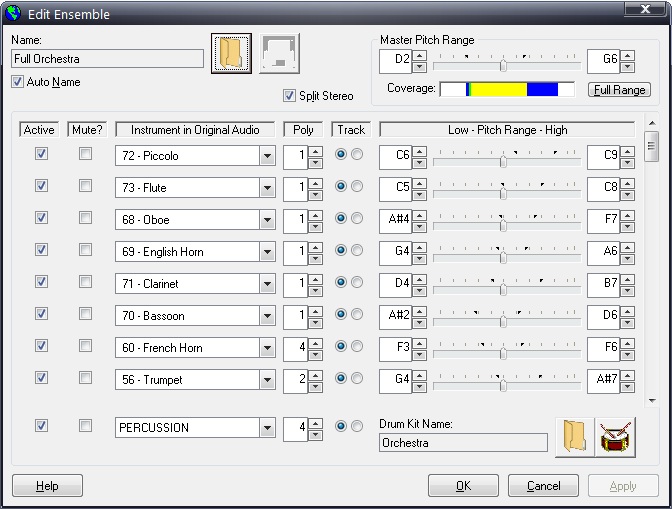Expand the Bassoon instrument dropdown
672x509 pixels.
click(x=266, y=316)
